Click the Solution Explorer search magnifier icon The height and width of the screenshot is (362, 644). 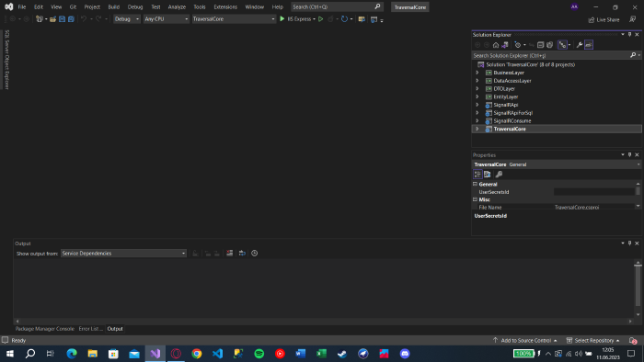tap(633, 55)
